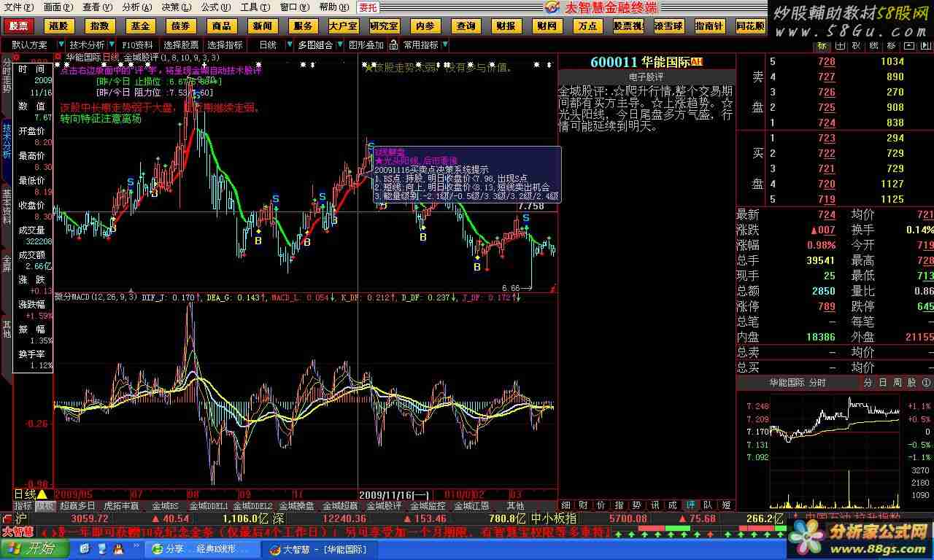Open the 决策(L) menu
Viewport: 934px width, 560px height.
pos(176,7)
